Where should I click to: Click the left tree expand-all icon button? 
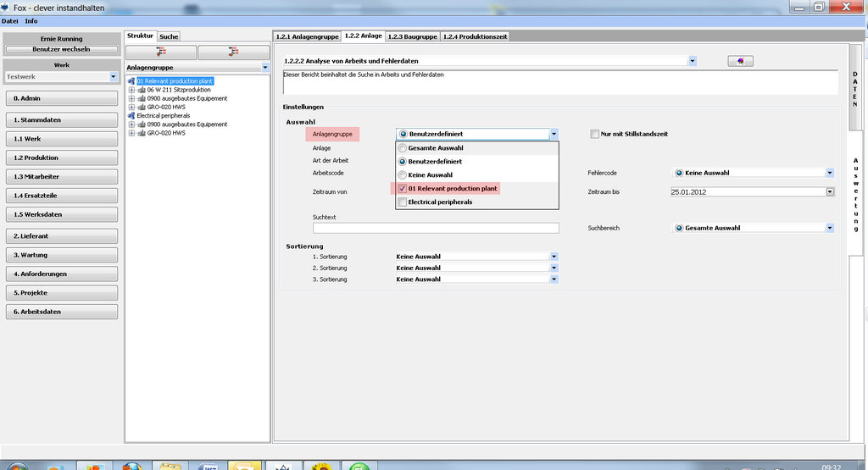(x=160, y=53)
